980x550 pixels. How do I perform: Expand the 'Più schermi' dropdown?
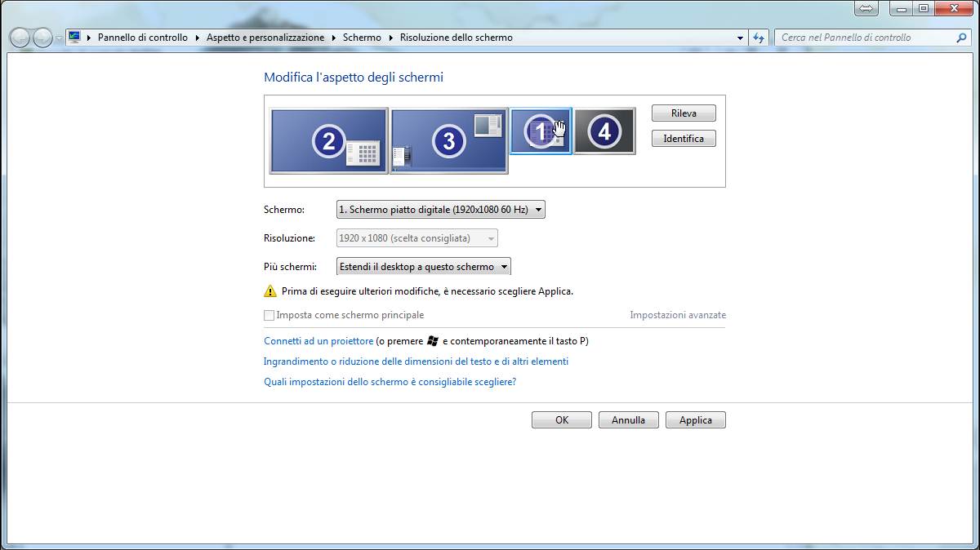(x=423, y=267)
